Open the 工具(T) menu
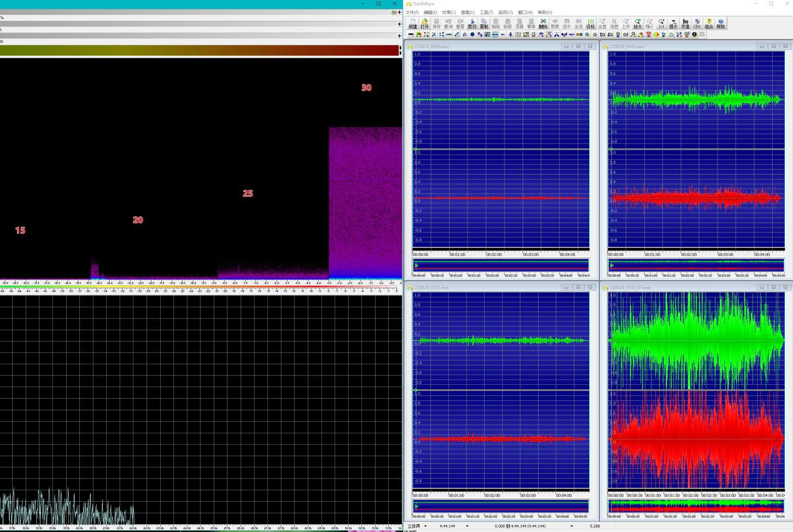Viewport: 793px width, 532px height. [x=486, y=12]
